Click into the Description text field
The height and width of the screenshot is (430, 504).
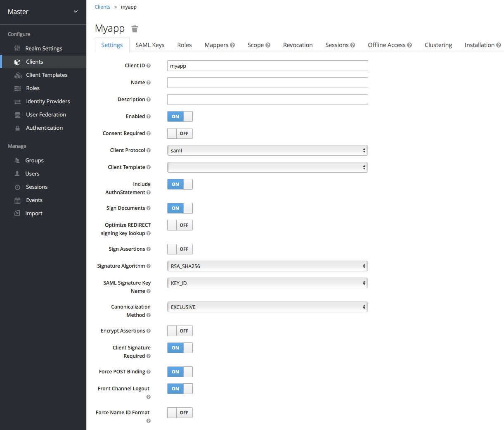267,100
